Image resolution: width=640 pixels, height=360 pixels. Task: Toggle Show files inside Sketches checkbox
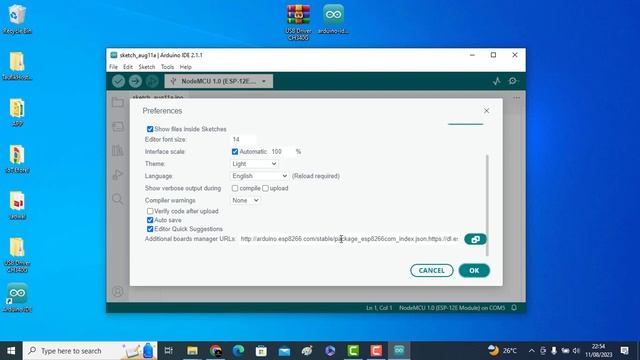pos(150,129)
